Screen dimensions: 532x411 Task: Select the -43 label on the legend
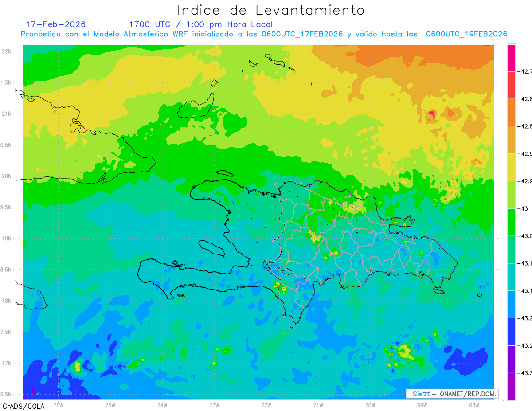pyautogui.click(x=523, y=208)
